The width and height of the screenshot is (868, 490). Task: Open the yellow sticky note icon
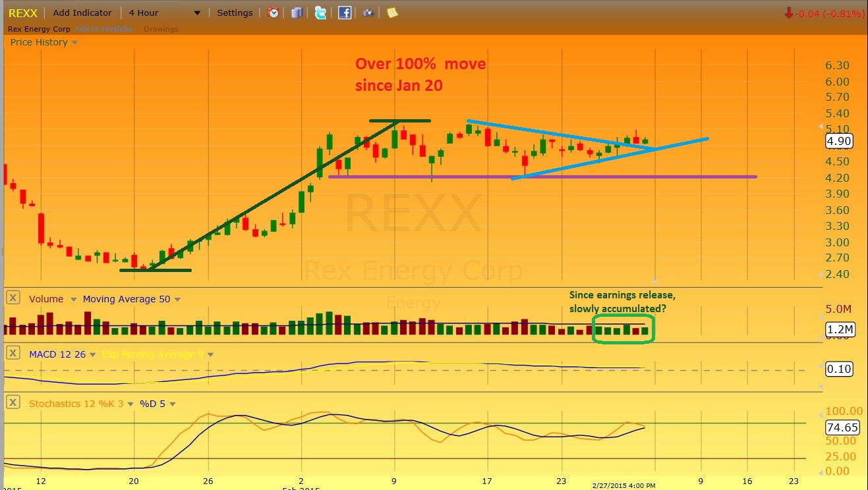pos(392,13)
